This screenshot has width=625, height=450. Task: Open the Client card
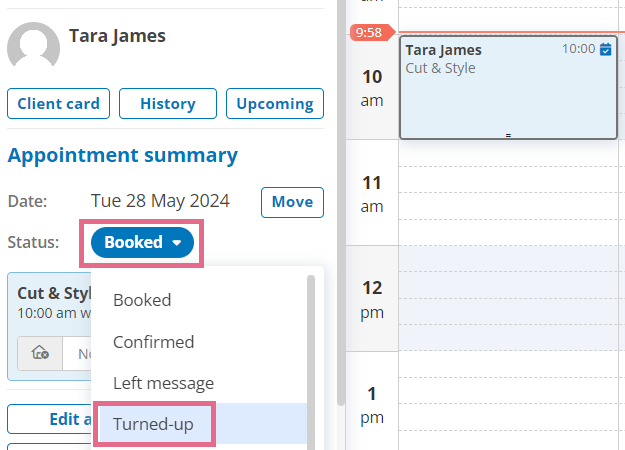[59, 104]
